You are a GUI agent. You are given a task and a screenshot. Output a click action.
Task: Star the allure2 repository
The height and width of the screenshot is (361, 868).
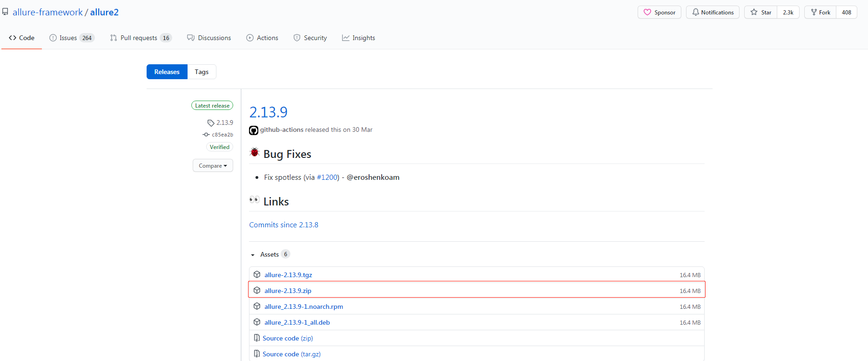[x=760, y=12]
